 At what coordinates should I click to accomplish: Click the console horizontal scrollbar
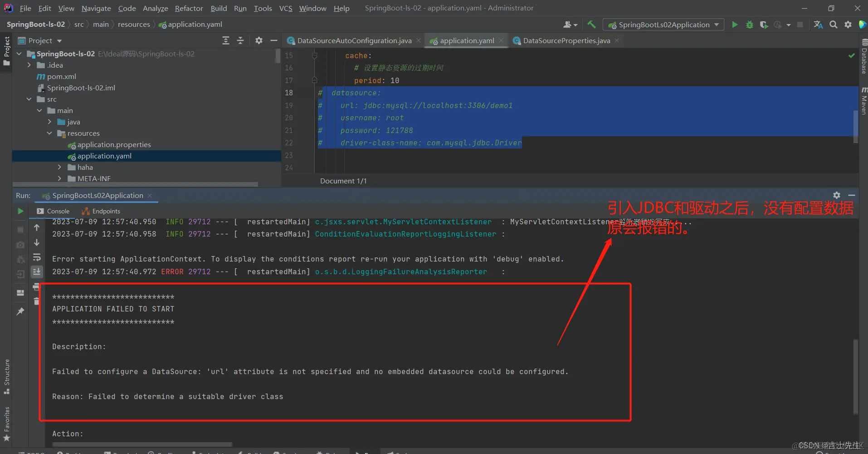coord(142,444)
